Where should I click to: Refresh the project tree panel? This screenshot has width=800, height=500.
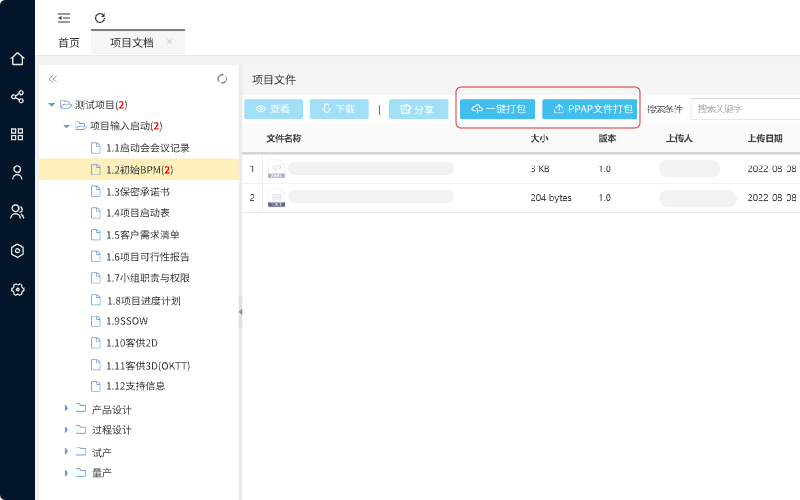pos(222,79)
